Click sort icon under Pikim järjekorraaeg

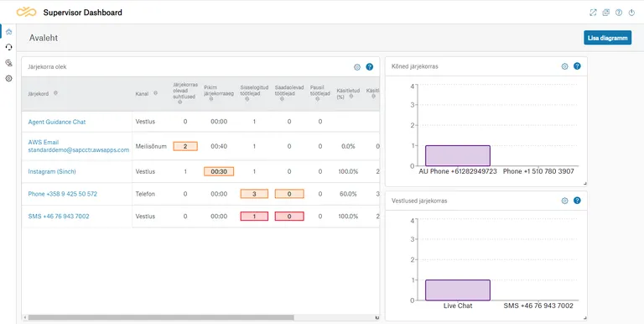(x=211, y=99)
